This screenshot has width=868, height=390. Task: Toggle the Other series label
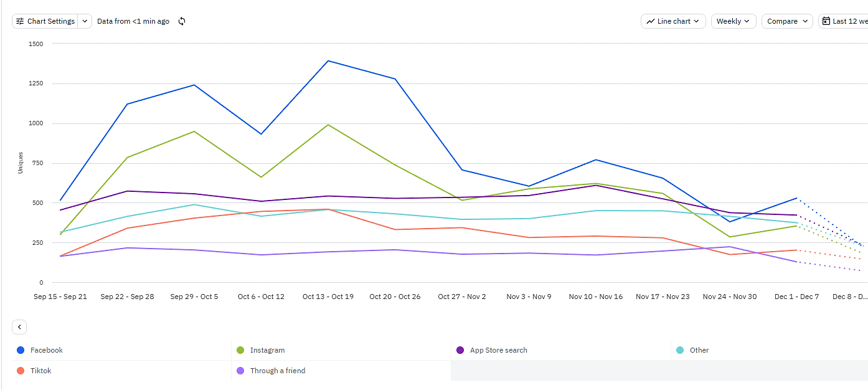(x=699, y=350)
